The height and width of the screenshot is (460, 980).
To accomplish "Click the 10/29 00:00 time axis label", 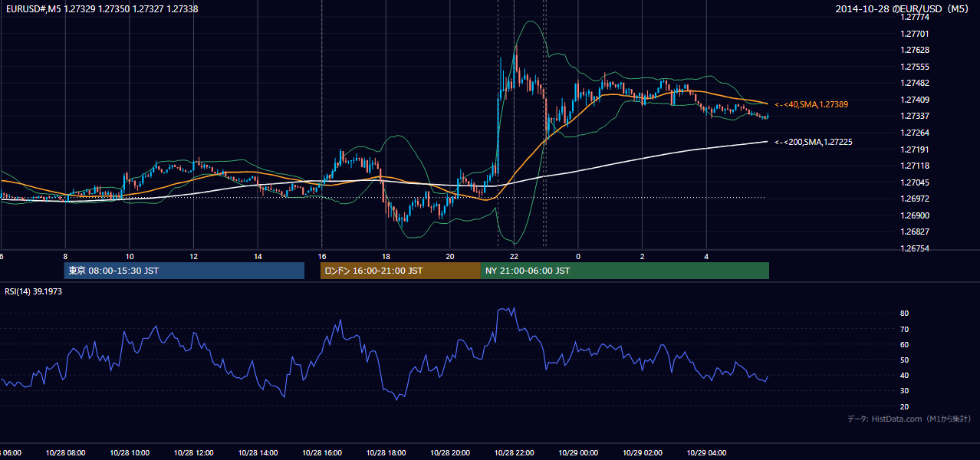I will 578,453.
